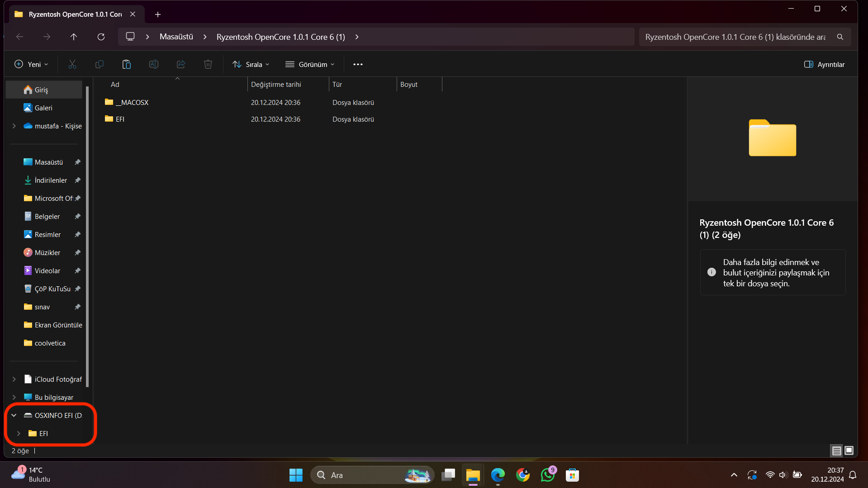Toggle the Ayrıntılar details pane
Image resolution: width=868 pixels, height=488 pixels.
point(824,64)
